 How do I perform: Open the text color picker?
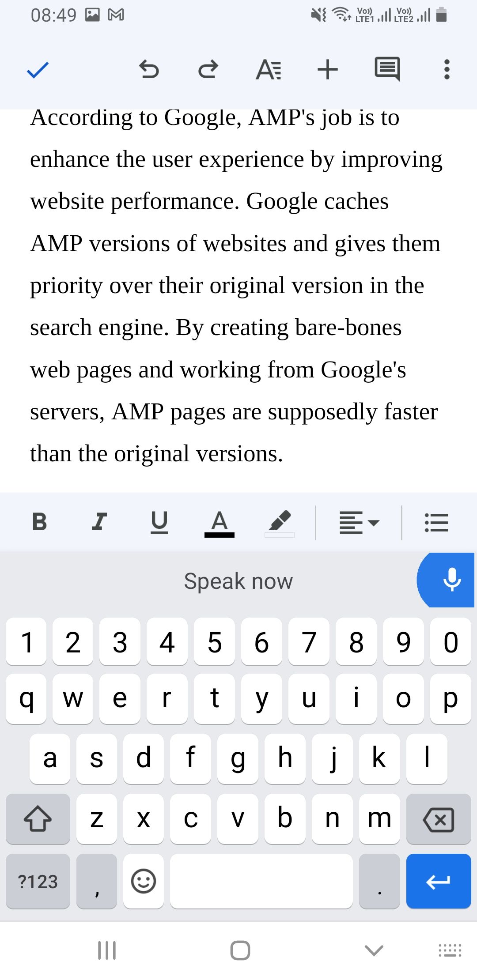[220, 524]
